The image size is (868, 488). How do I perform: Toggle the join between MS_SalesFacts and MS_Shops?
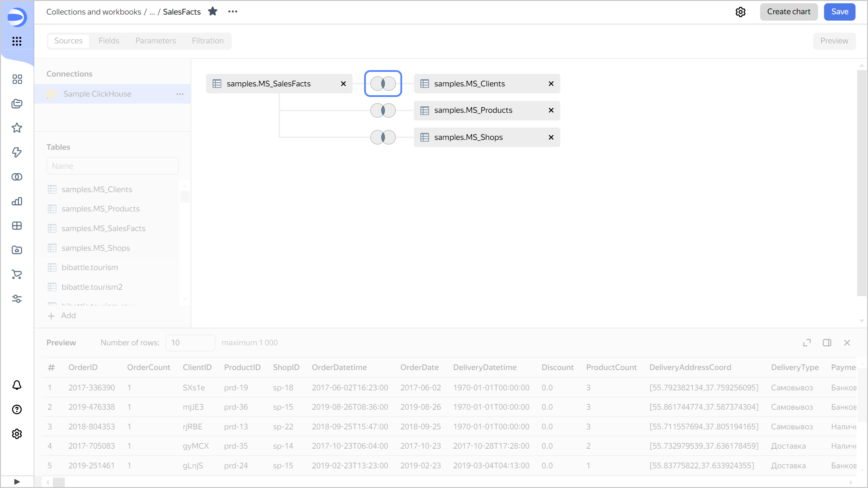(383, 137)
